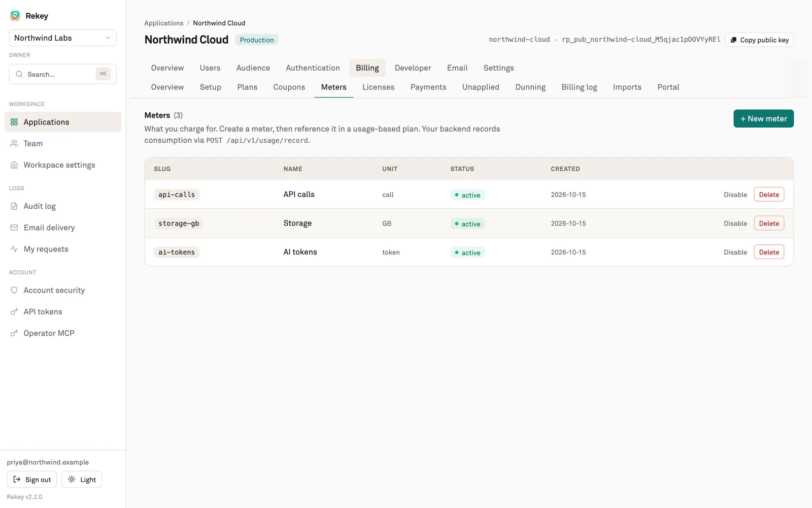Disable the api-calls meter
Image resolution: width=812 pixels, height=508 pixels.
(x=735, y=195)
